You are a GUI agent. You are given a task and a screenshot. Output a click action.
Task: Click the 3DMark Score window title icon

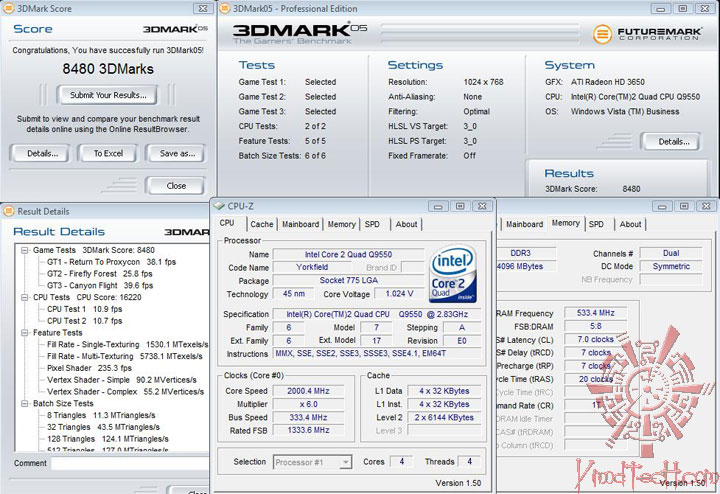click(x=8, y=8)
